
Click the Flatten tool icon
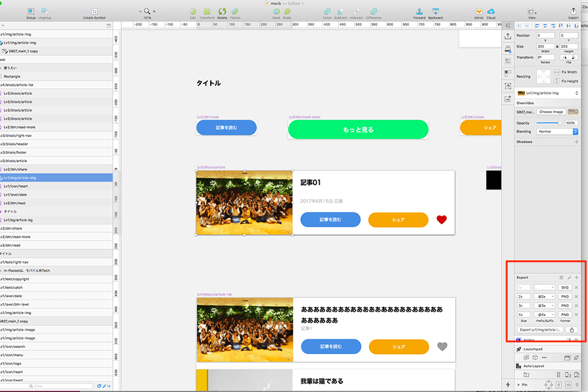(235, 11)
